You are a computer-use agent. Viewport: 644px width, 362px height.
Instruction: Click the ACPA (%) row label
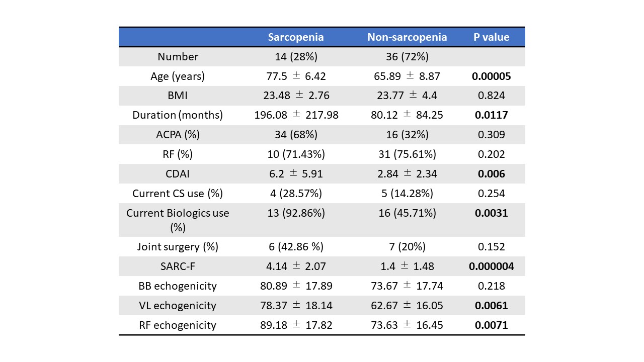178,135
